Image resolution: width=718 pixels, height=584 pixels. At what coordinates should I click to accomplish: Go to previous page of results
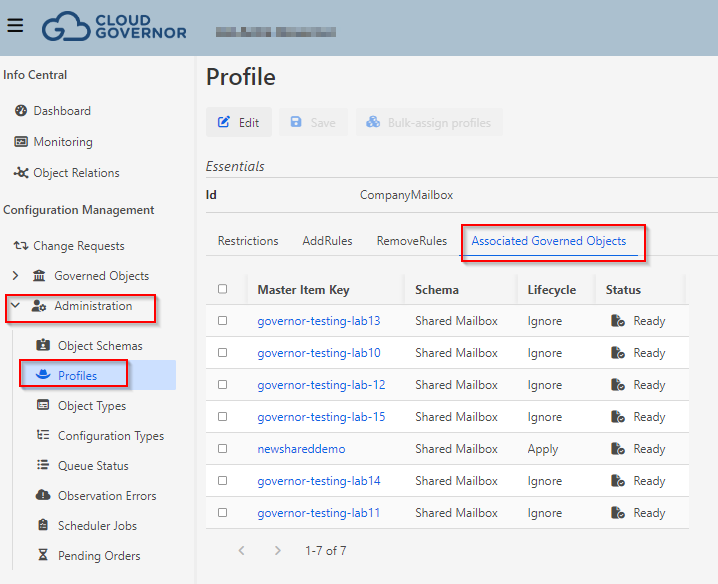point(242,551)
